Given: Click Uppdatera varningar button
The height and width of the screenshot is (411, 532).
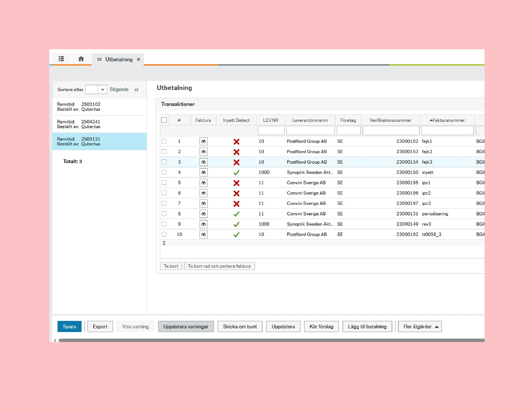Looking at the screenshot, I should click(186, 327).
